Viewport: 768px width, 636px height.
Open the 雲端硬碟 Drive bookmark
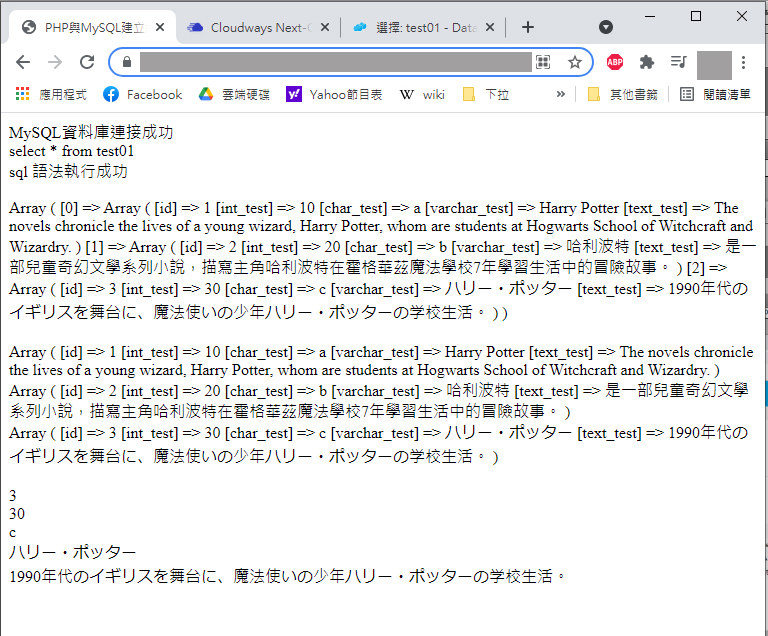tap(234, 94)
